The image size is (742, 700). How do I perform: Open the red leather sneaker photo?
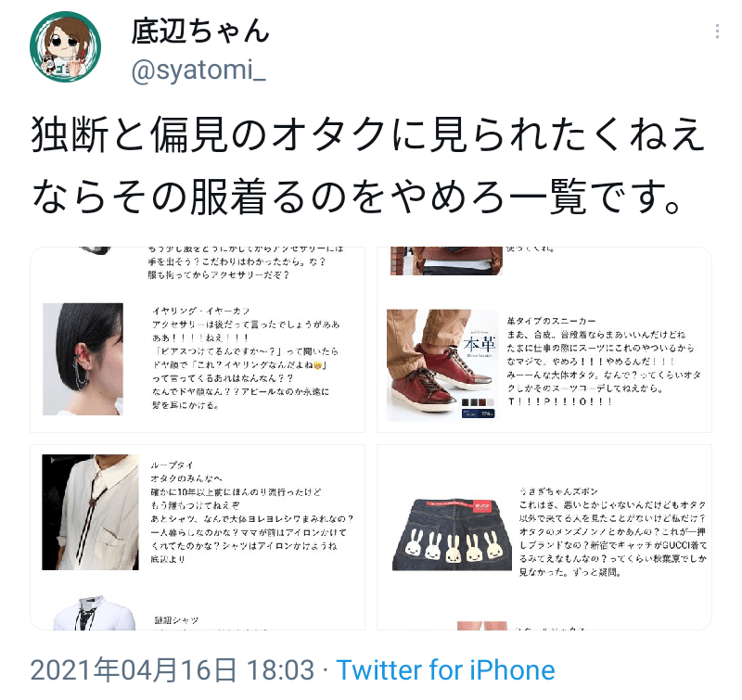pos(442,365)
